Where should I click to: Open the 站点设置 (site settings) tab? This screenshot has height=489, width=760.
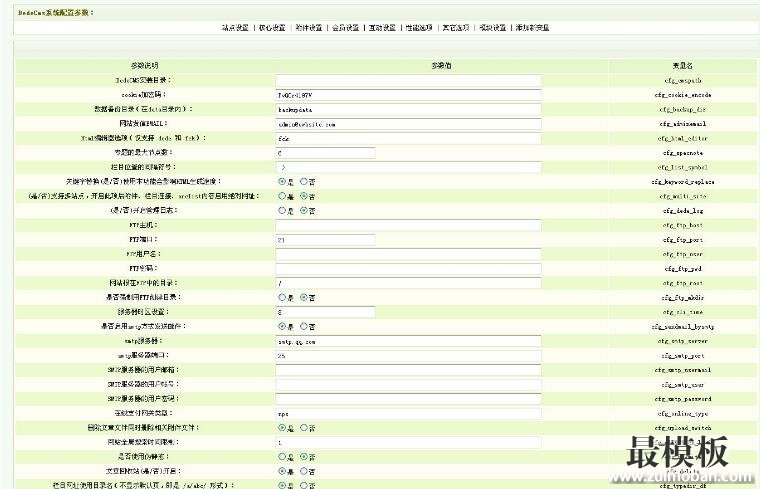pos(235,28)
